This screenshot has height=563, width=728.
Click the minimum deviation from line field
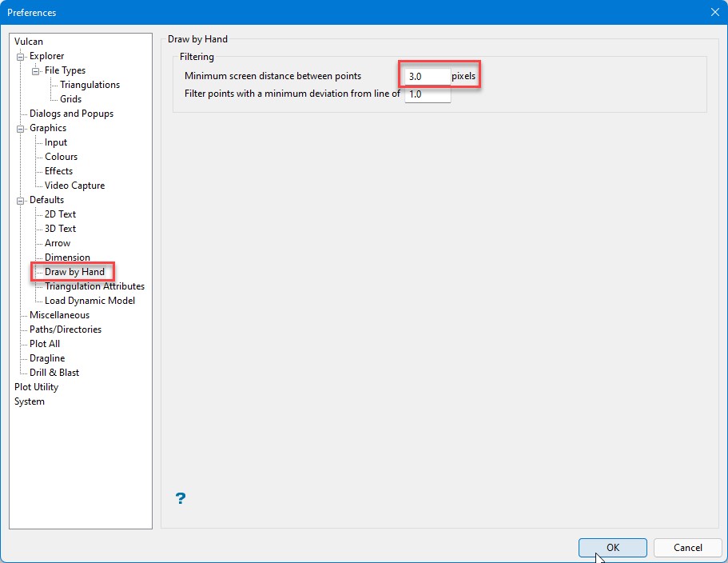coord(428,94)
